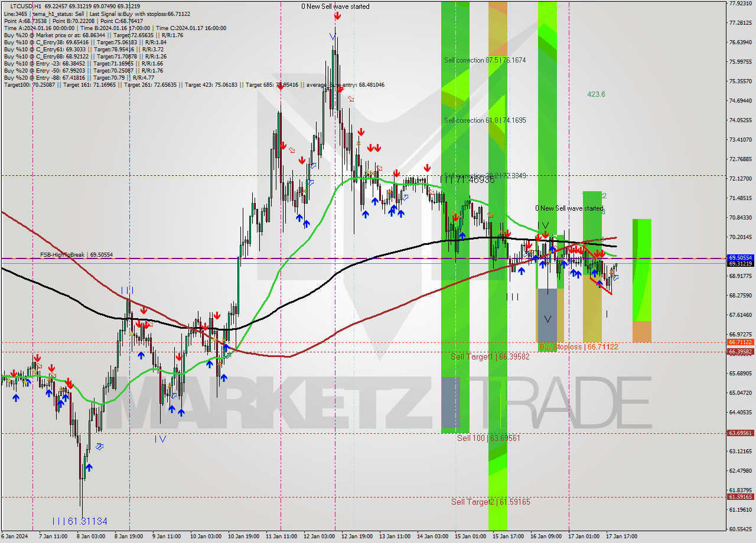Select the 66.71122 price axis tag

[x=741, y=342]
